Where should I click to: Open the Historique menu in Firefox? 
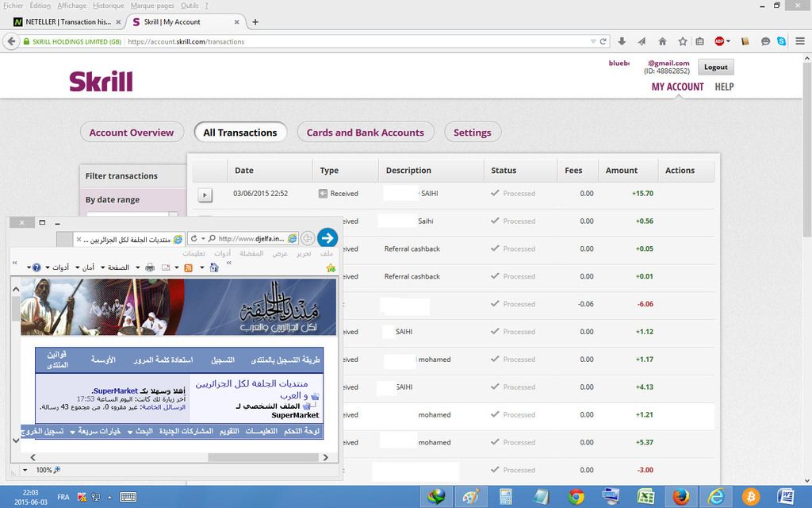click(x=108, y=6)
